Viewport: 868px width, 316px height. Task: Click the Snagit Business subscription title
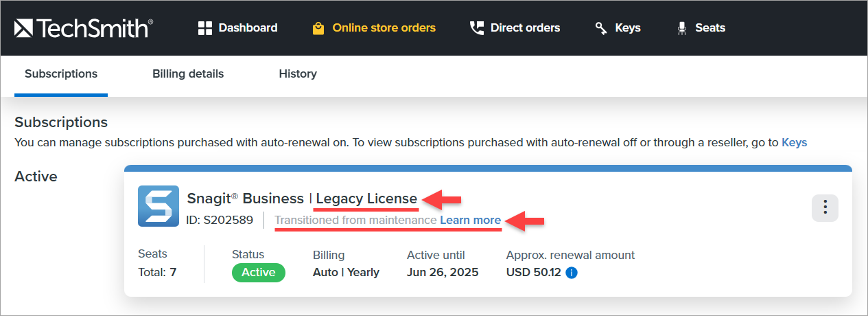click(x=245, y=199)
